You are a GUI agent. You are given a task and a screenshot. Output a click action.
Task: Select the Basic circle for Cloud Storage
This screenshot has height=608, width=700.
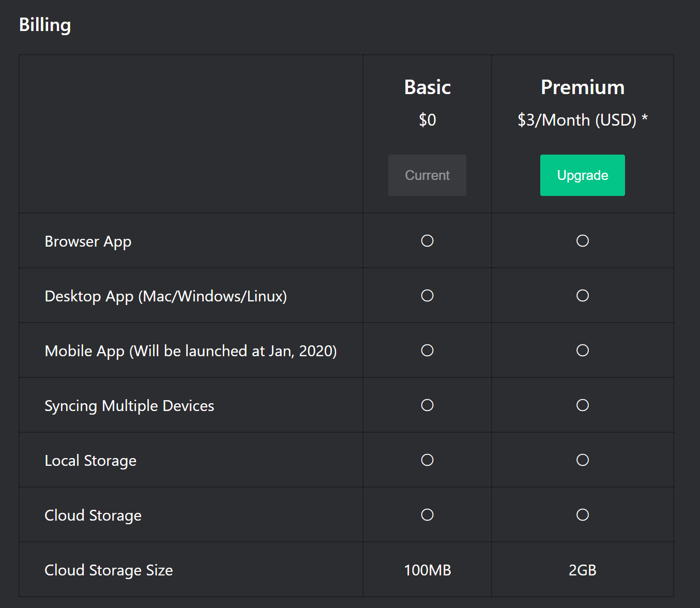pos(427,515)
